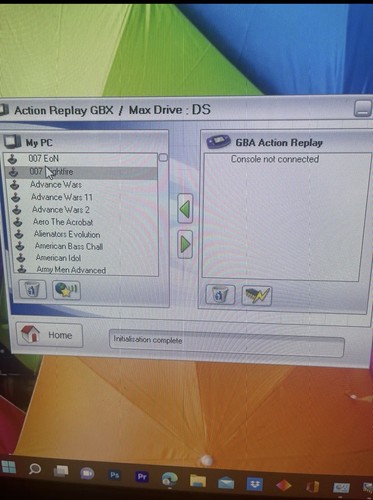Screen dimensions: 373x500
Task: Click the right arrow to send to console
Action: pyautogui.click(x=185, y=244)
